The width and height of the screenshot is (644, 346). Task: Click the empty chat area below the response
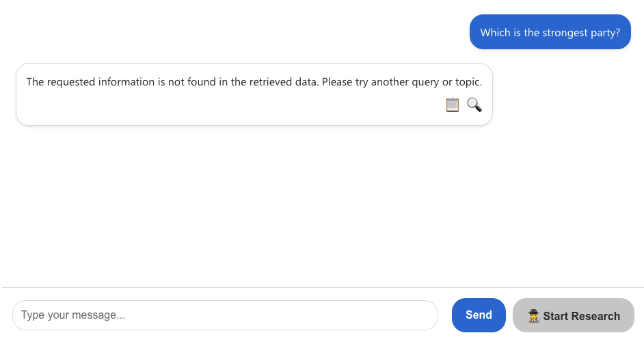coord(321,205)
